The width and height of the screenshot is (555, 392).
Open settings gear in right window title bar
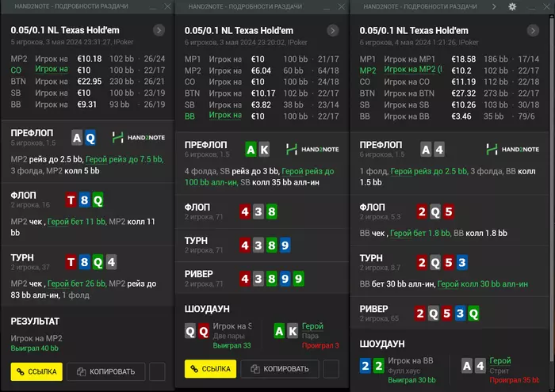tap(512, 6)
